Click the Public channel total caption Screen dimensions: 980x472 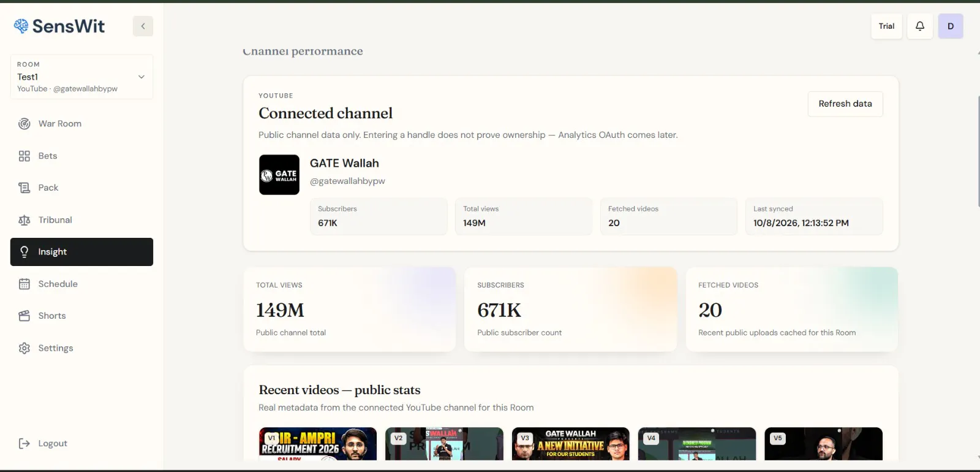[x=291, y=332]
